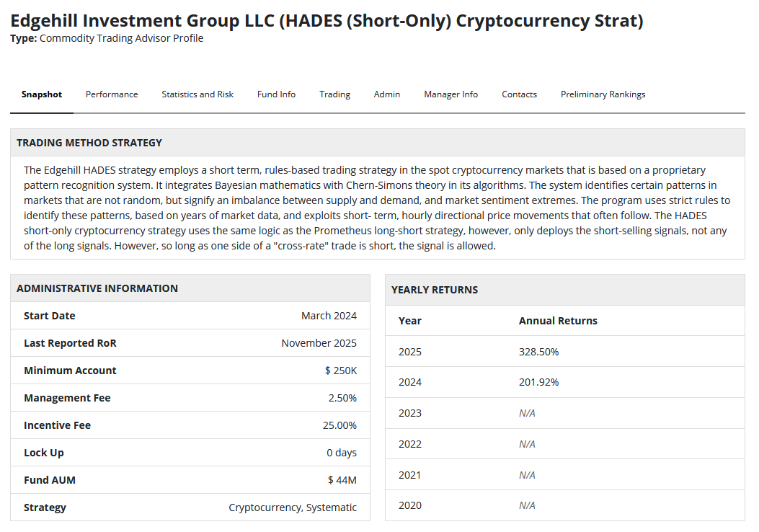
Task: Click the Administrative Information panel header
Action: click(x=97, y=288)
